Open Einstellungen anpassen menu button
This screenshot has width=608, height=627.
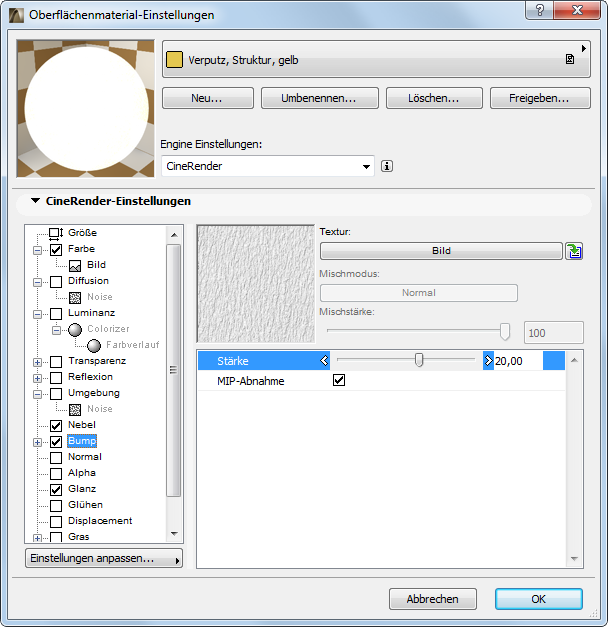104,558
